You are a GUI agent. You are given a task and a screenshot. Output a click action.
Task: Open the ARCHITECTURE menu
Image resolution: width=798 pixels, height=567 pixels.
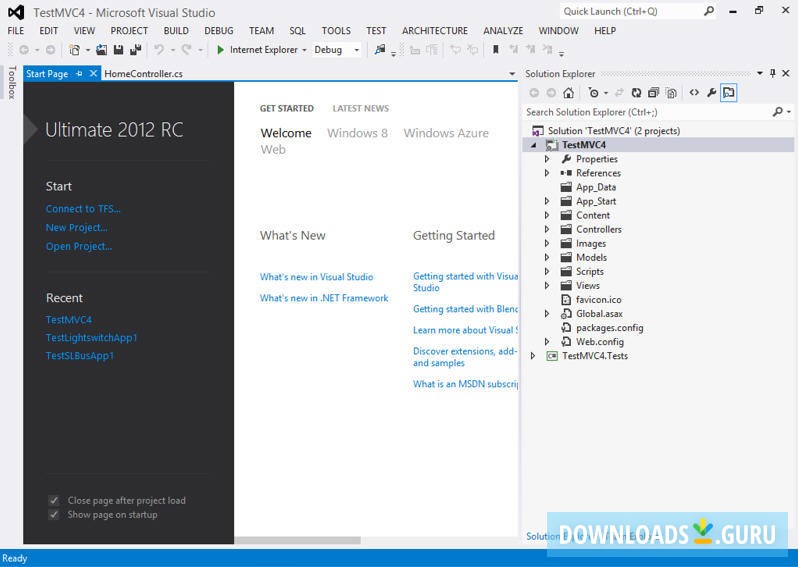(435, 31)
